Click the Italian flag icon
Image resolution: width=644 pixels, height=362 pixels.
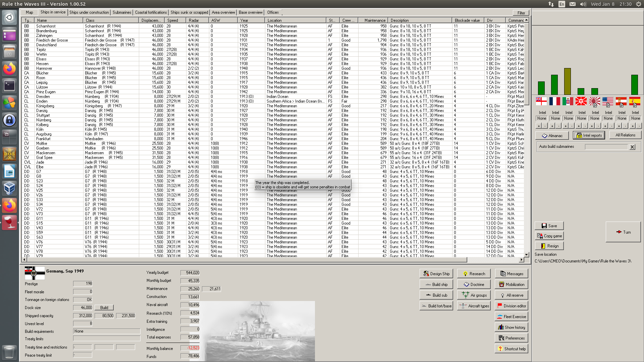pyautogui.click(x=568, y=101)
